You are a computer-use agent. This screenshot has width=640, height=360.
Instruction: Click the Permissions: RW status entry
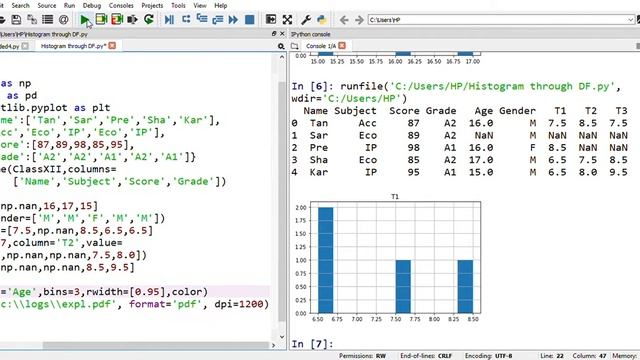tap(362, 356)
